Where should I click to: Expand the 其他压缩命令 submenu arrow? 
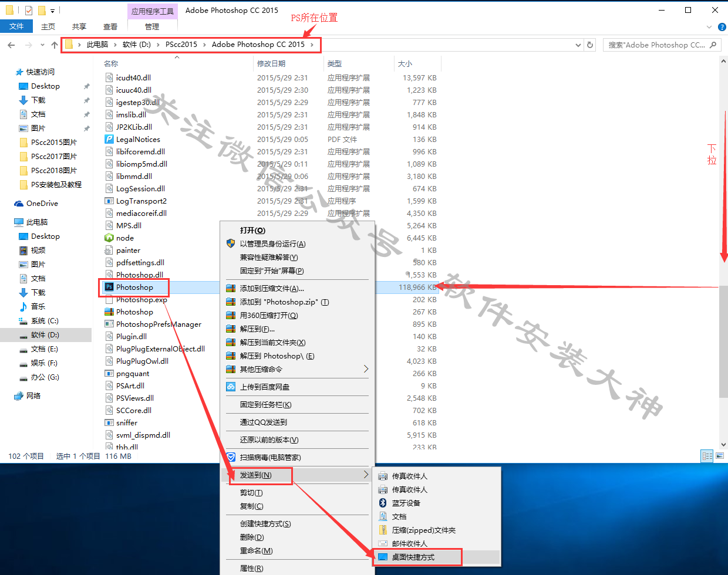pos(366,369)
